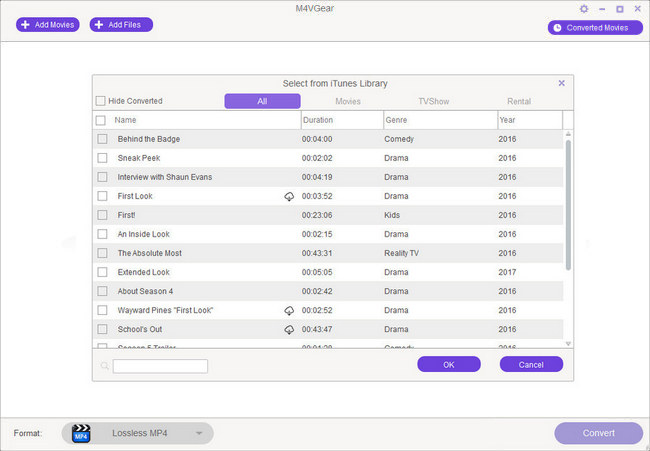
Task: Select the Sneak Peek title
Action: point(139,158)
